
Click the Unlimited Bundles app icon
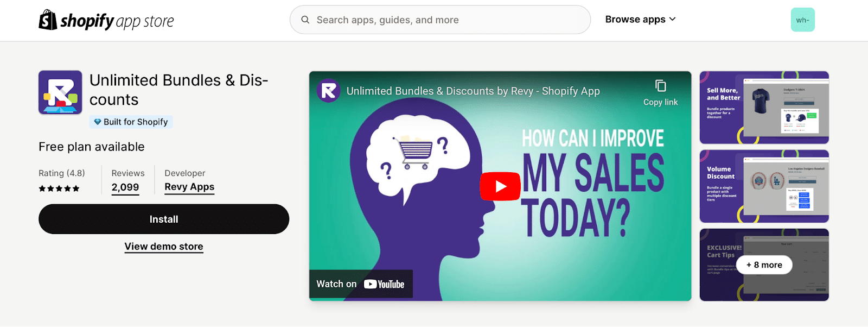click(x=60, y=92)
